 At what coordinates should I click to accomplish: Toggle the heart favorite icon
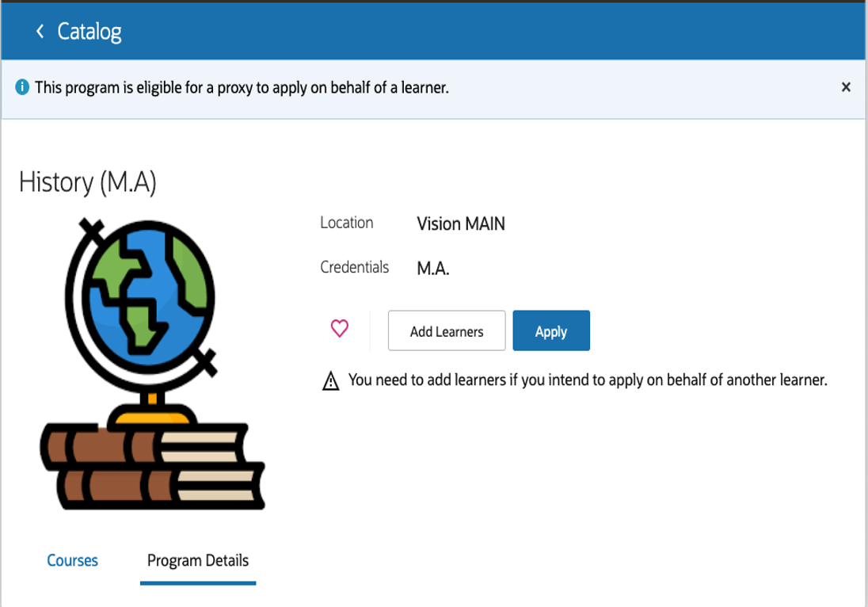[339, 328]
